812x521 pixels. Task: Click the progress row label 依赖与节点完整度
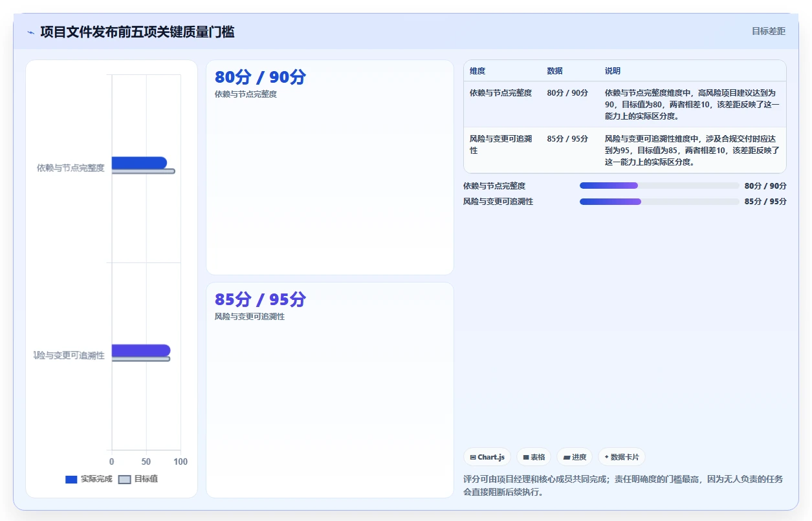494,186
